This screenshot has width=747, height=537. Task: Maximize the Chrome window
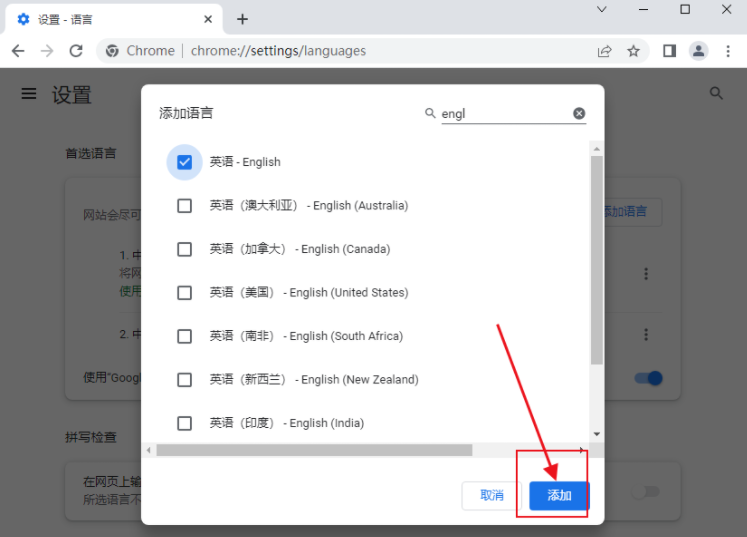point(685,9)
